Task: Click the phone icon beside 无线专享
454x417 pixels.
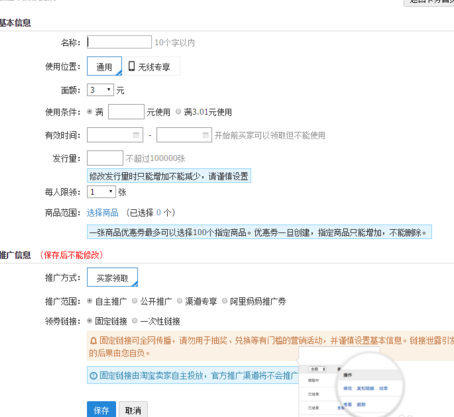Action: [132, 66]
